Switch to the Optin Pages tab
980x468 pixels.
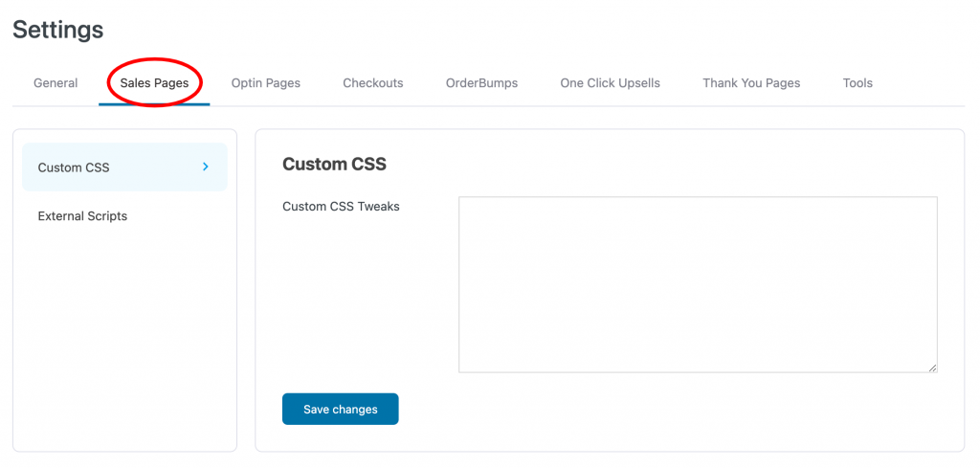pos(266,83)
